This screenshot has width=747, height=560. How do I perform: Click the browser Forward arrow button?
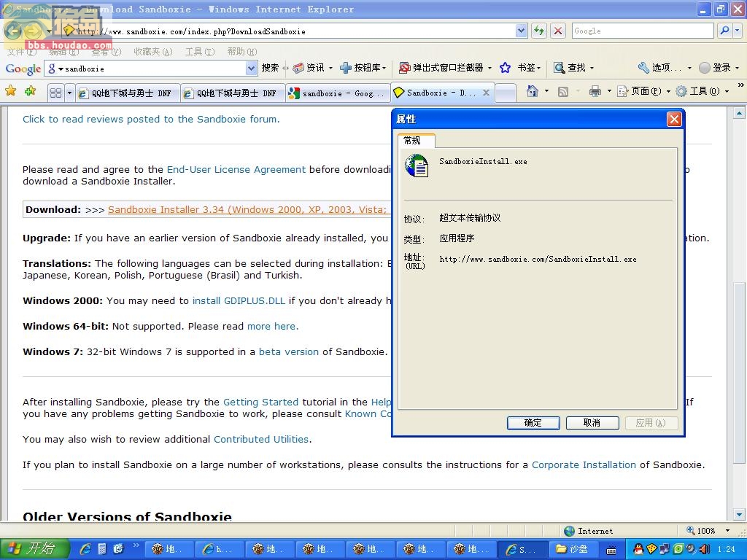[34, 31]
